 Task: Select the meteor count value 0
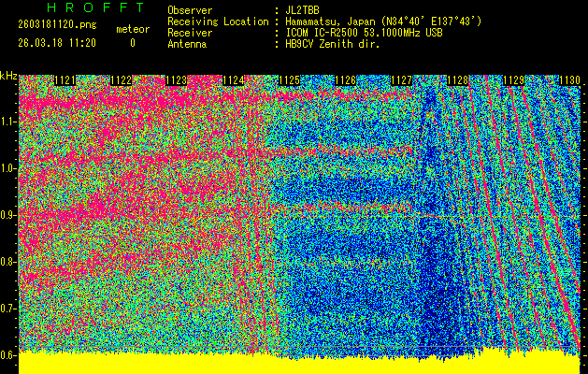tap(132, 43)
